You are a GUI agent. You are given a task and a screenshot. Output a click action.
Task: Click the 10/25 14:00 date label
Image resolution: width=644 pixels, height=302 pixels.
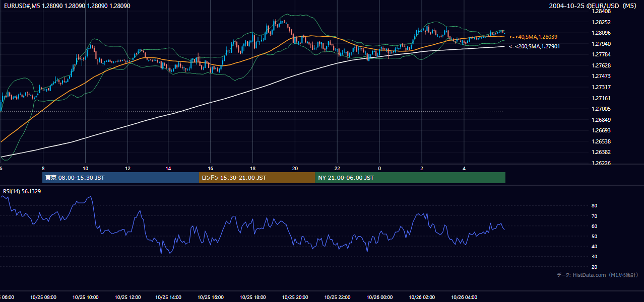pyautogui.click(x=169, y=297)
